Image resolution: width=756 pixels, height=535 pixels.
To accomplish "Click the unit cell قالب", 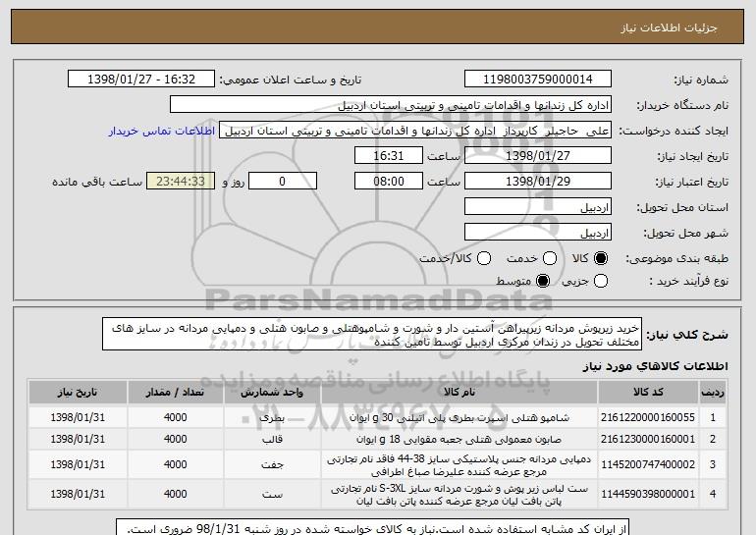I will click(x=272, y=439).
